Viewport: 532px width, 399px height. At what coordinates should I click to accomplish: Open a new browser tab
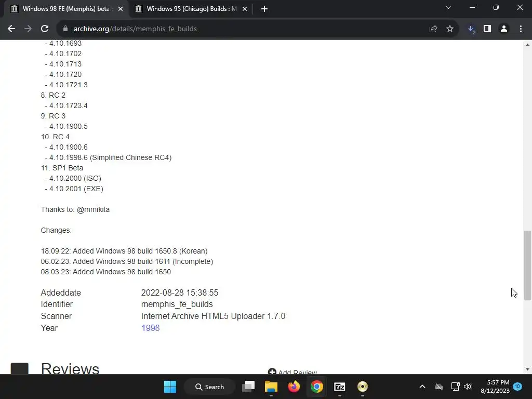point(264,9)
